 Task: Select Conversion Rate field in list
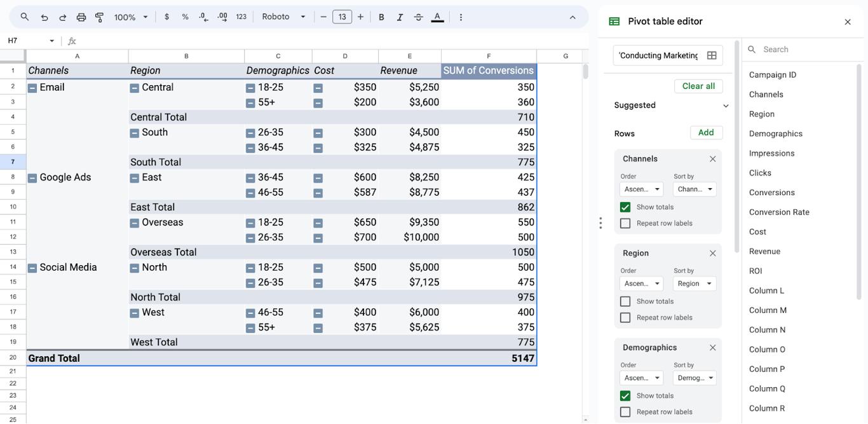coord(779,212)
